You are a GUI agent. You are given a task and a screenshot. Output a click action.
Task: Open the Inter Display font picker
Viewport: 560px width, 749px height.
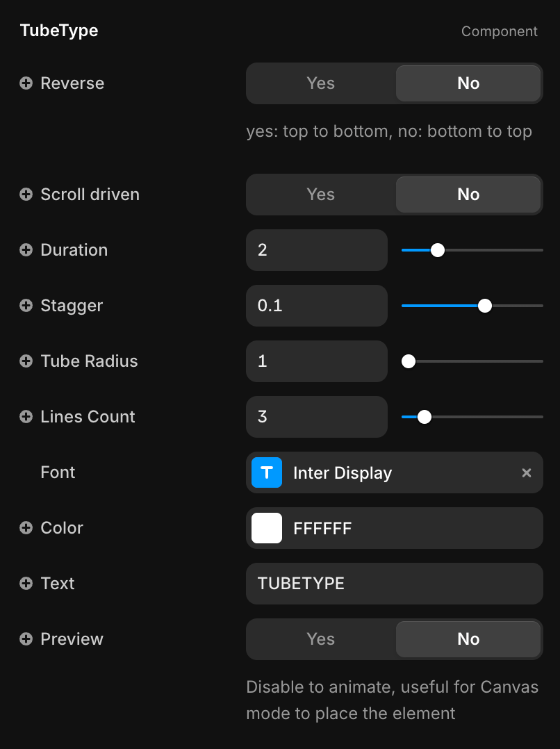(389, 472)
